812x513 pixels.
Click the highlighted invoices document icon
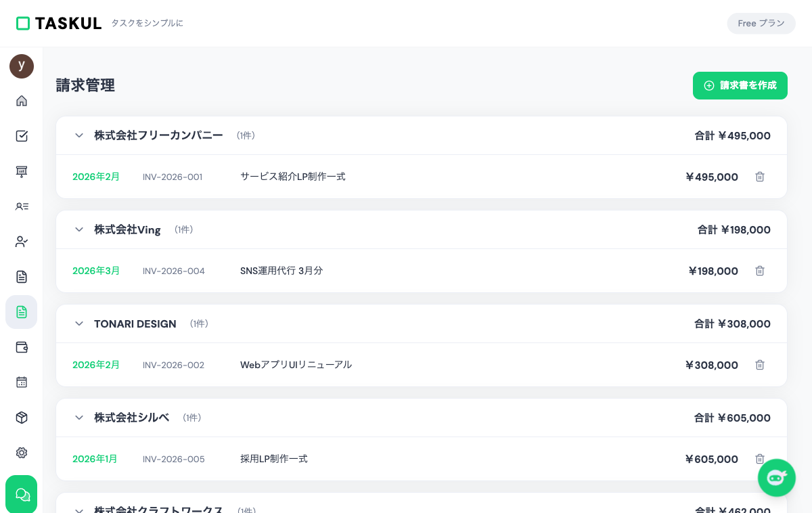tap(22, 312)
